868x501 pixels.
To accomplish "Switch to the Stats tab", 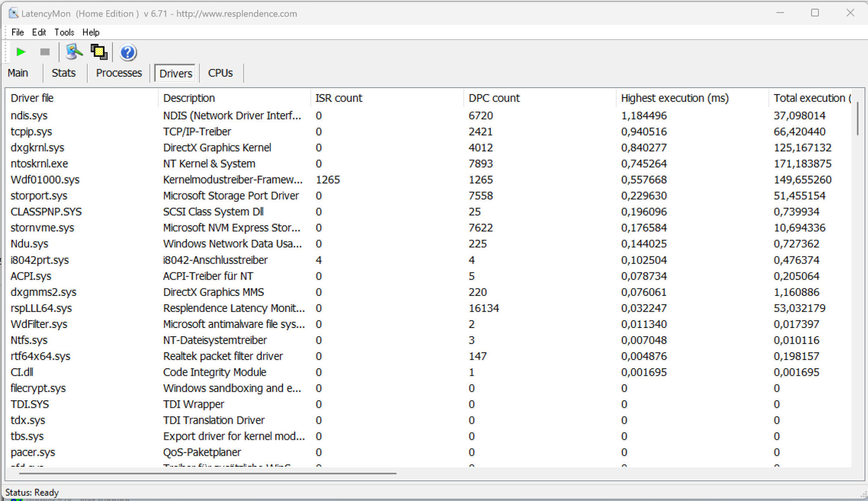I will pyautogui.click(x=63, y=73).
